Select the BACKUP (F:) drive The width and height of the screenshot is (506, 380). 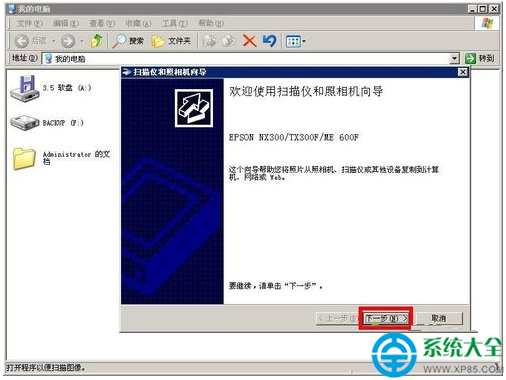[47, 123]
